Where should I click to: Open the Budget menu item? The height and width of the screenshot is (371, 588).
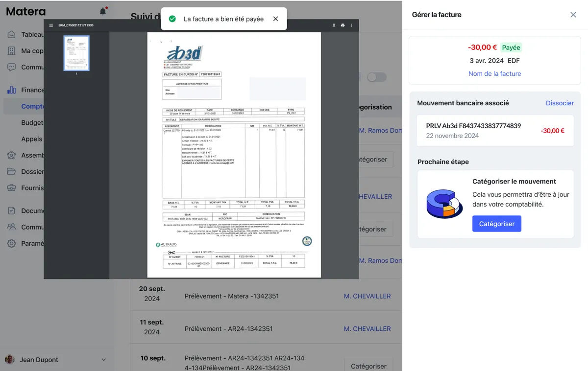coord(32,123)
